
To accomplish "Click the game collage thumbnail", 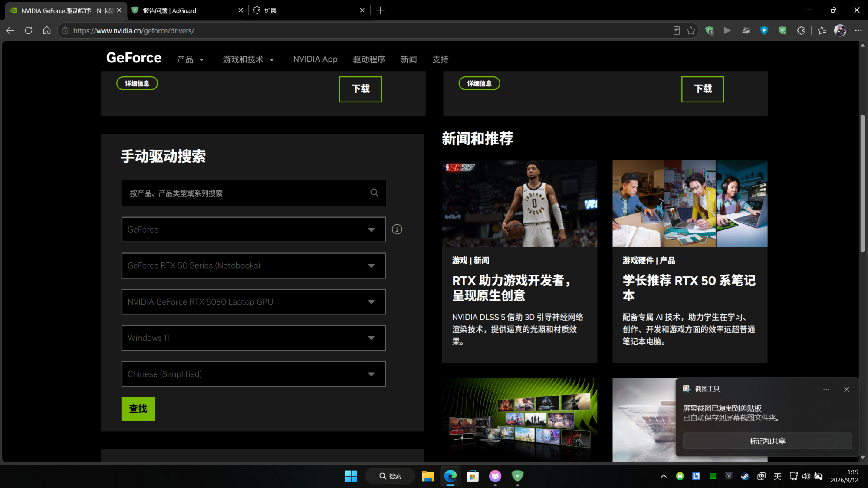I will pos(519,419).
